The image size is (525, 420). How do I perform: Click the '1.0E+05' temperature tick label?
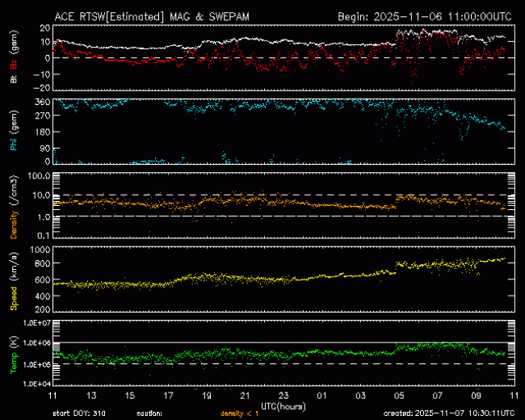37,364
